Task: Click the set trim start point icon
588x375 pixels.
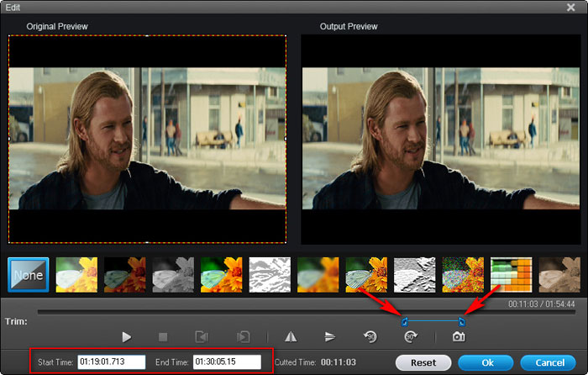Action: 202,337
